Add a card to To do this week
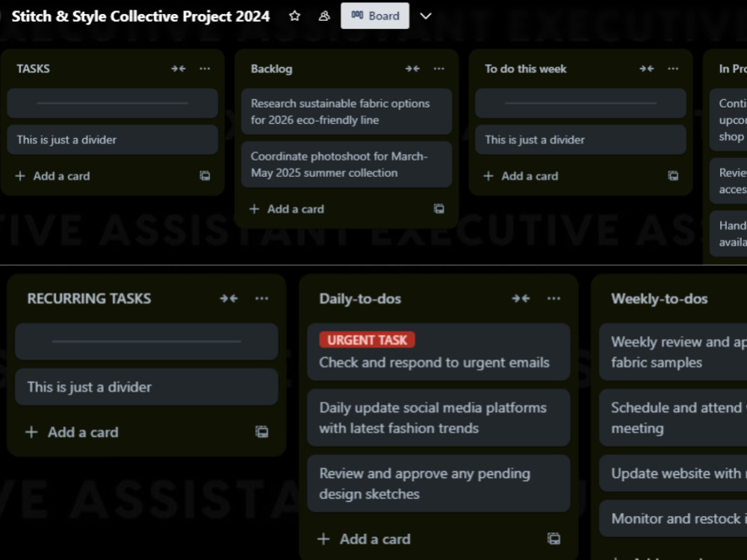This screenshot has height=560, width=747. click(x=520, y=175)
